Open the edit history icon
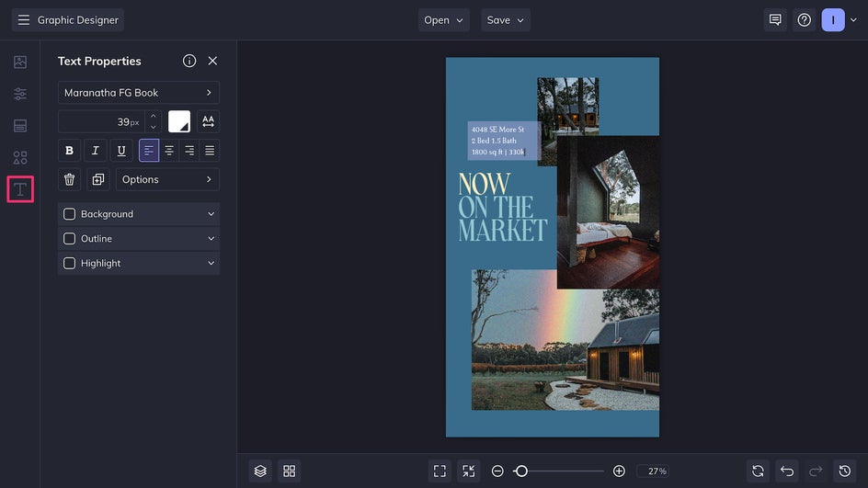 click(844, 471)
